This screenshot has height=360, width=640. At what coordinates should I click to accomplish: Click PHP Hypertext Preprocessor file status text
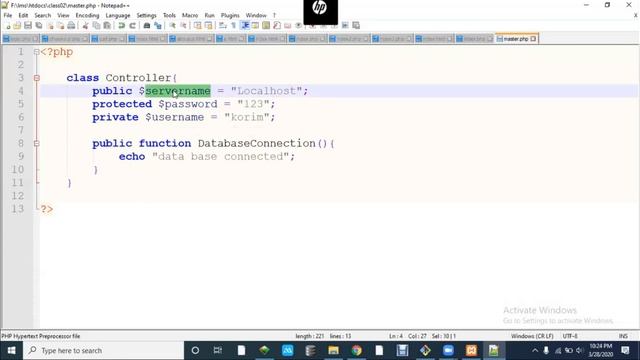(41, 336)
